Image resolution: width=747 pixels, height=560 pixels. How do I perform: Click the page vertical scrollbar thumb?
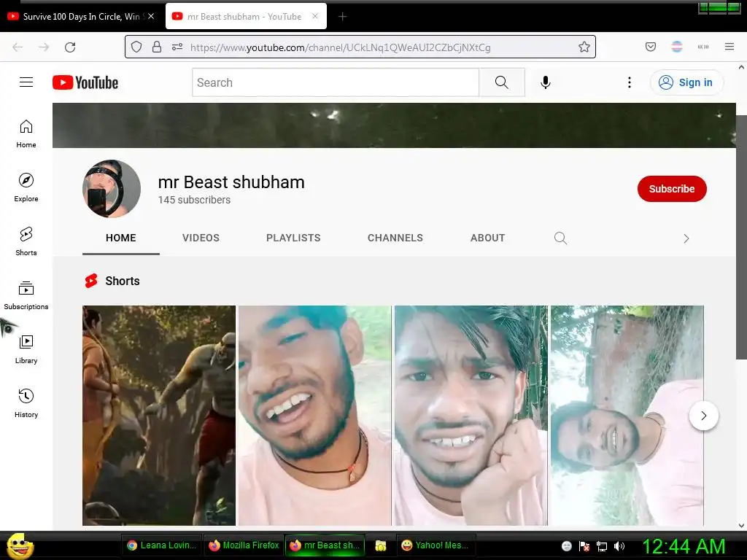(741, 237)
